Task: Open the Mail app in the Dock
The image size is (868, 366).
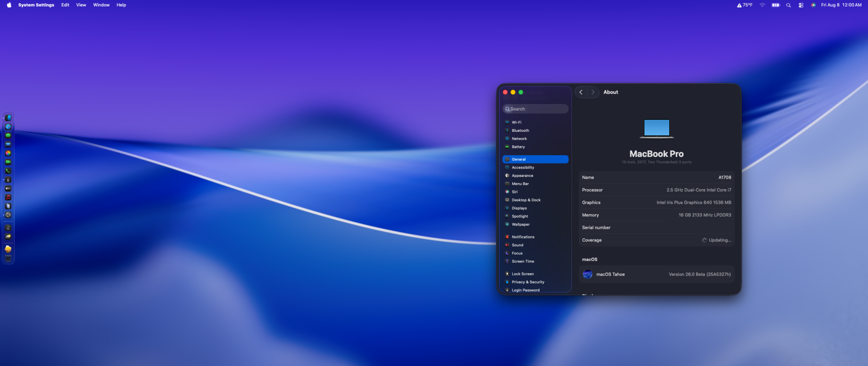Action: coord(8,144)
